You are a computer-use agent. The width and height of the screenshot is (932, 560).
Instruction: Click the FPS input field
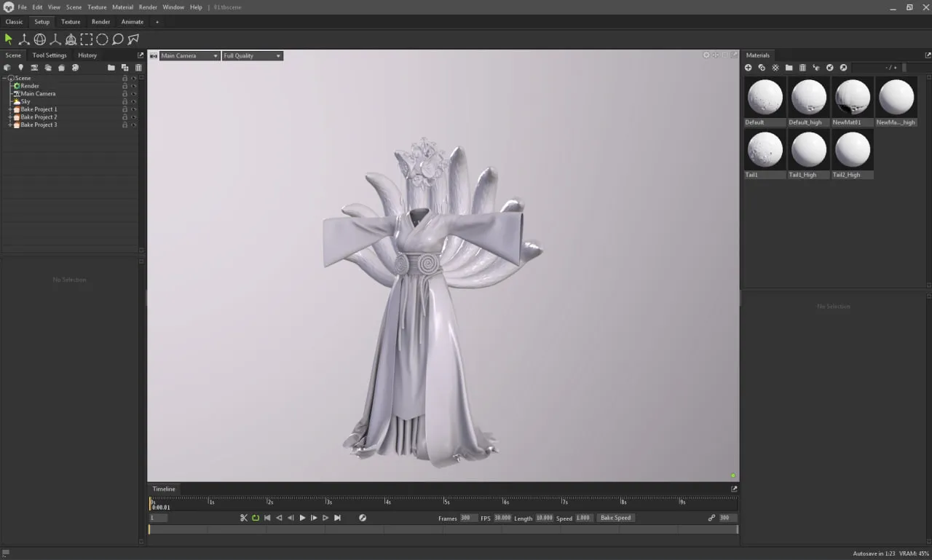(x=502, y=518)
